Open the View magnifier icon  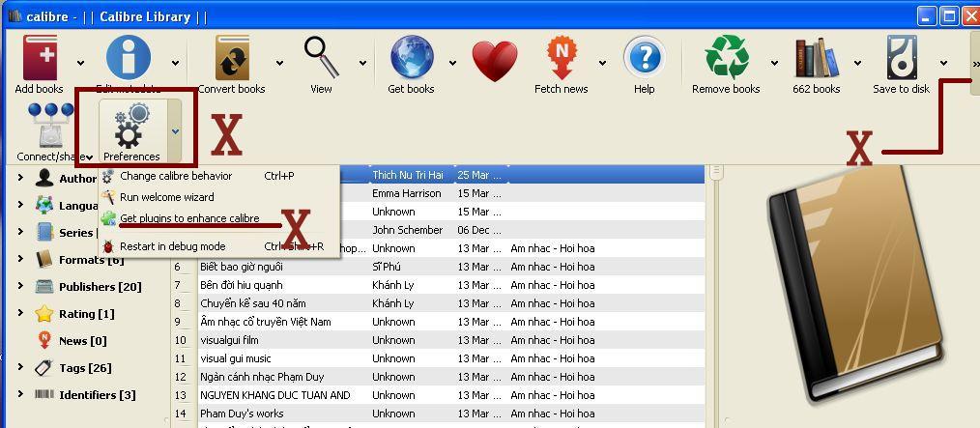(322, 57)
